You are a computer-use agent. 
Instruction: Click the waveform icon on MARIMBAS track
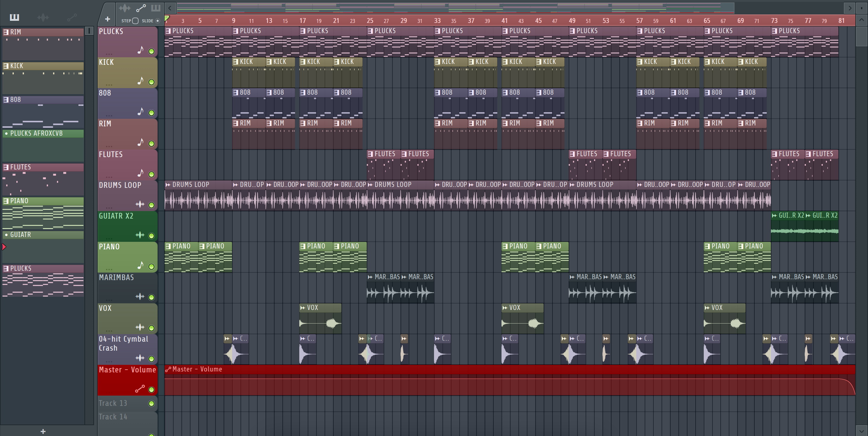tap(140, 296)
